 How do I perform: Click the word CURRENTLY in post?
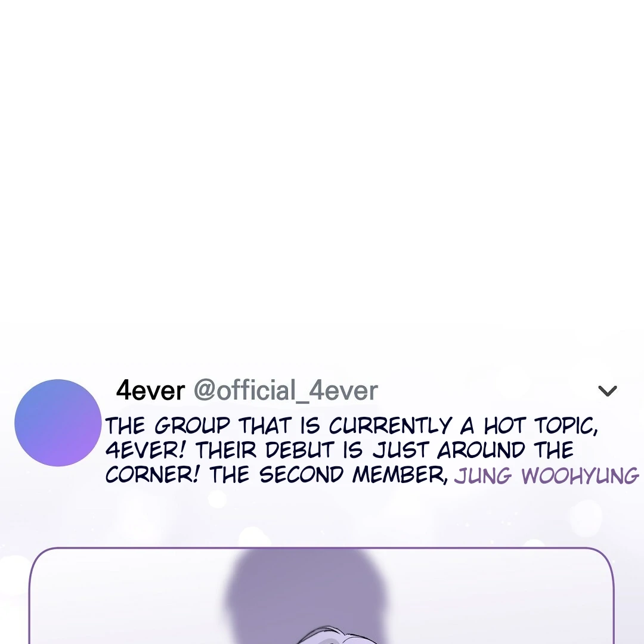pyautogui.click(x=390, y=426)
